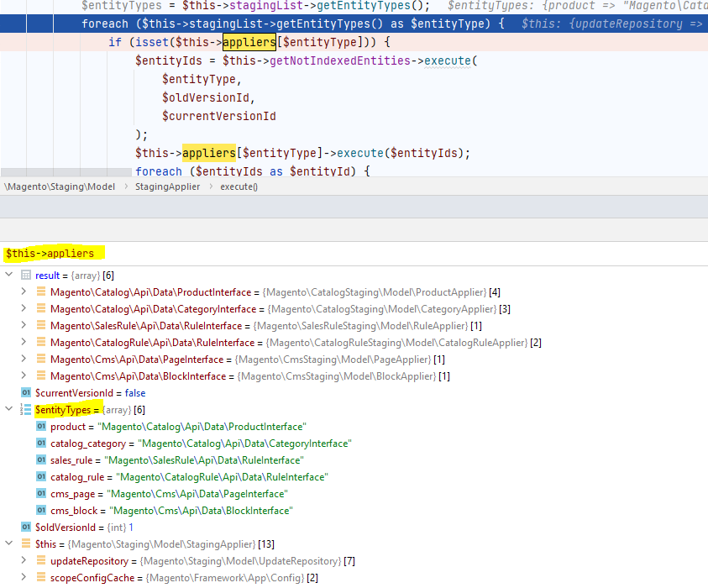The height and width of the screenshot is (588, 708).
Task: Select the StagingApplier breadcrumb
Action: pos(167,186)
